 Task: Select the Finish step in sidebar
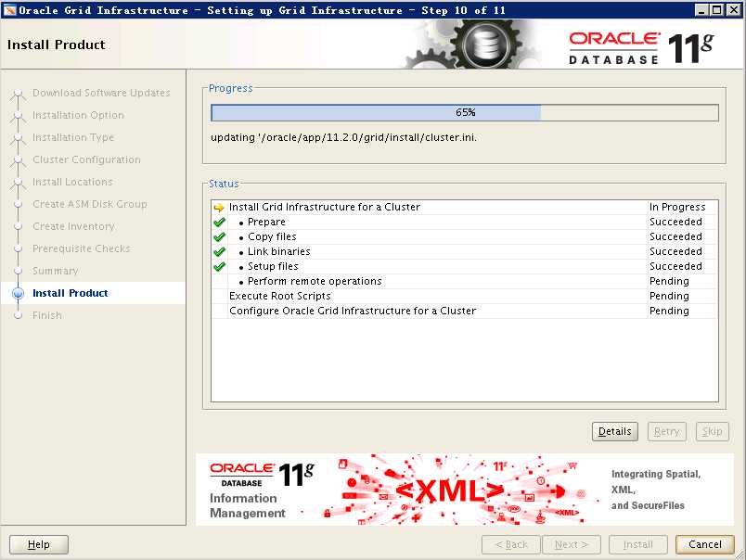(x=47, y=315)
